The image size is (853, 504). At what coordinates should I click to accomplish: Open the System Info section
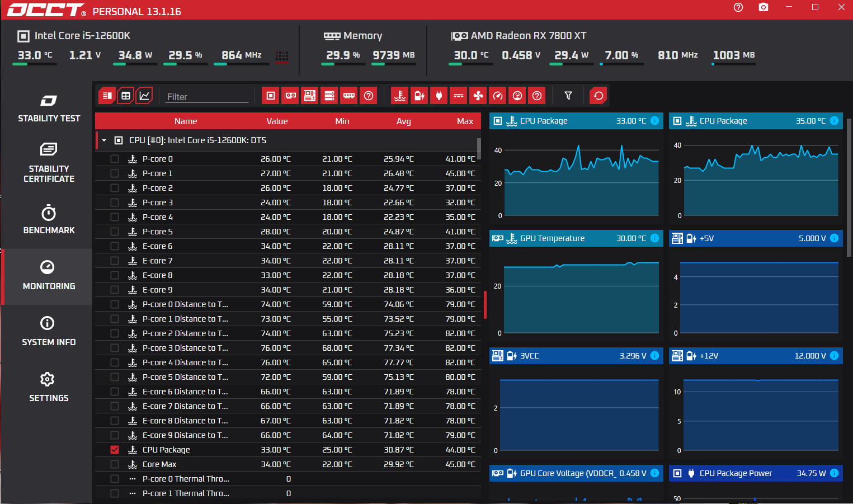(49, 332)
